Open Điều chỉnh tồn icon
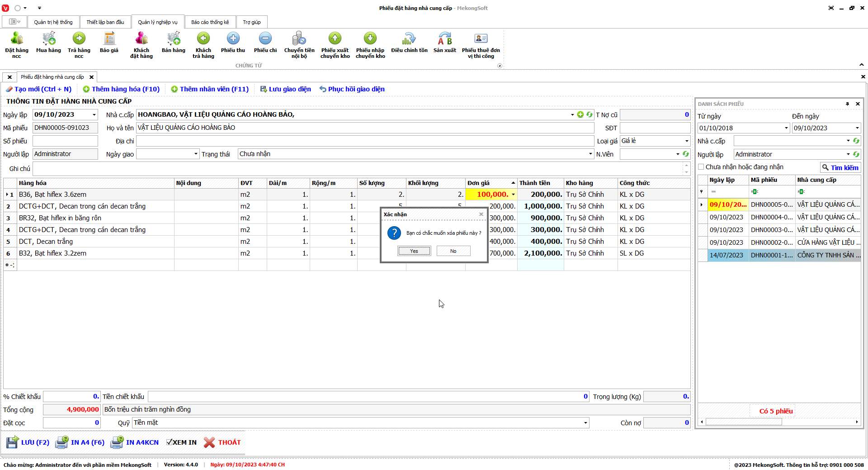Viewport: 868px width, 470px height. pos(409,39)
